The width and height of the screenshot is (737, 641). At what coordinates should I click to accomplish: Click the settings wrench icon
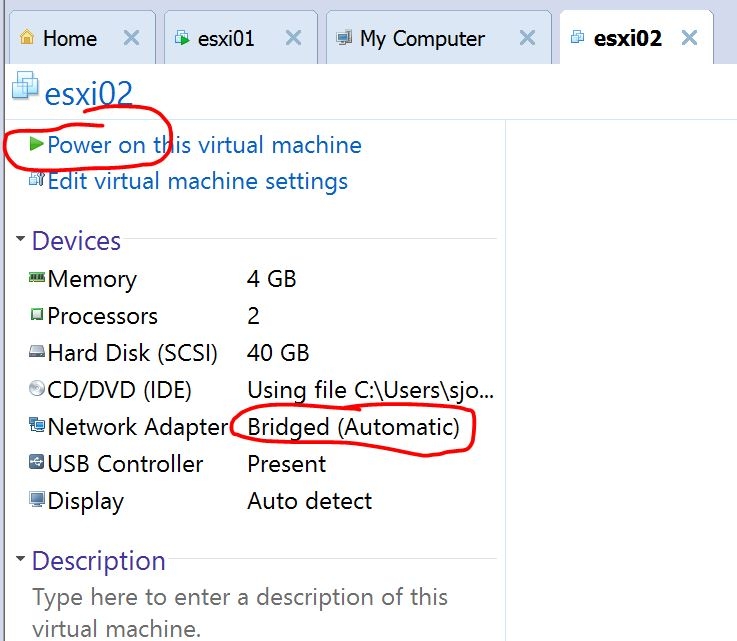[x=37, y=179]
